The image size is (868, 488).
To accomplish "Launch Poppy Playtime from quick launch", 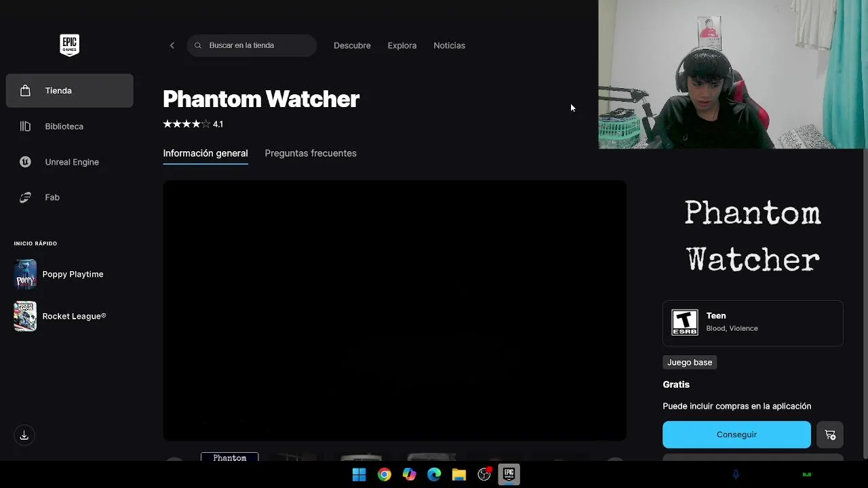I will 70,274.
